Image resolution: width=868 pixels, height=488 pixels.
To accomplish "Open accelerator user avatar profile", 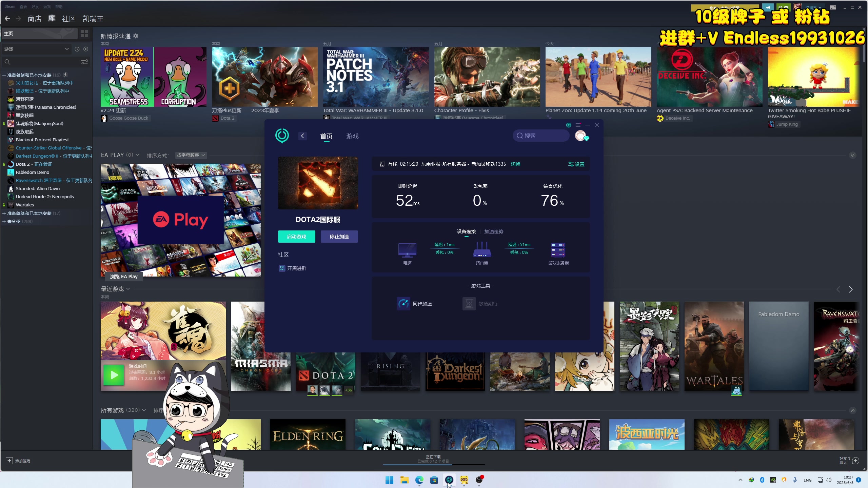I will 581,136.
